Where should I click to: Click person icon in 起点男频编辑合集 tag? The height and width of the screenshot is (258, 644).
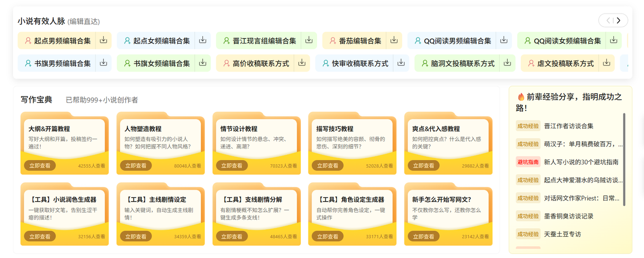(28, 41)
